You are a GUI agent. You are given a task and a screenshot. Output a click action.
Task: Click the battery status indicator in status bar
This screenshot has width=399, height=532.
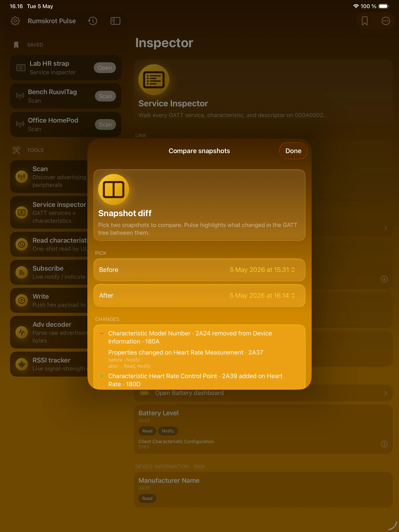[x=384, y=6]
